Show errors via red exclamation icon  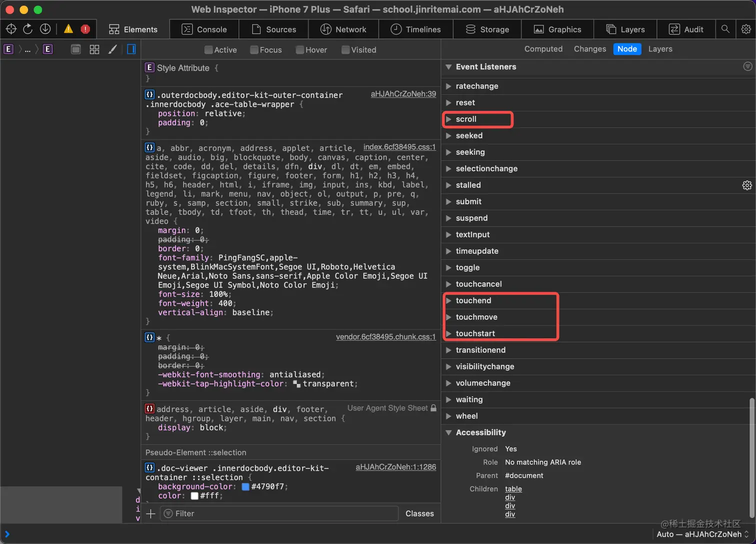coord(85,29)
